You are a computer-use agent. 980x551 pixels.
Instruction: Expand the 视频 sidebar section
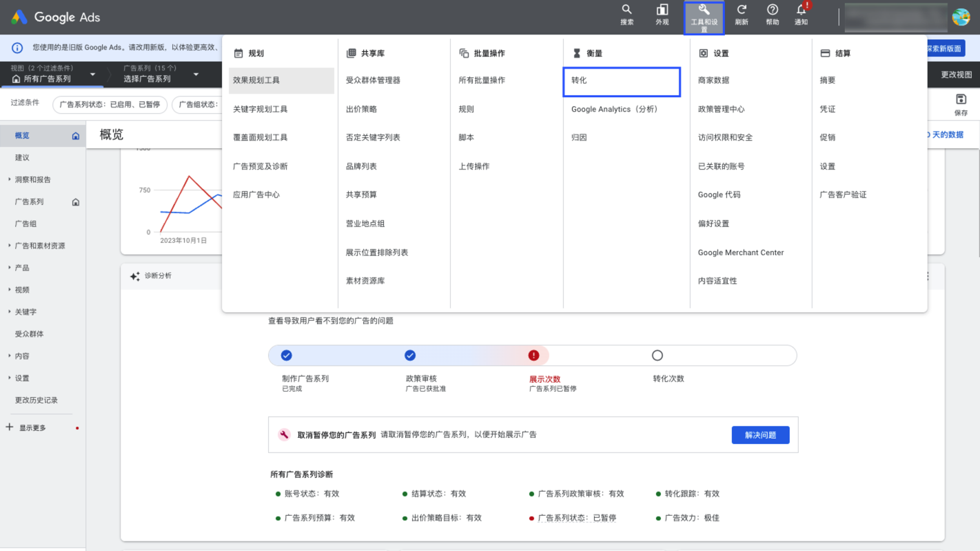click(x=10, y=290)
